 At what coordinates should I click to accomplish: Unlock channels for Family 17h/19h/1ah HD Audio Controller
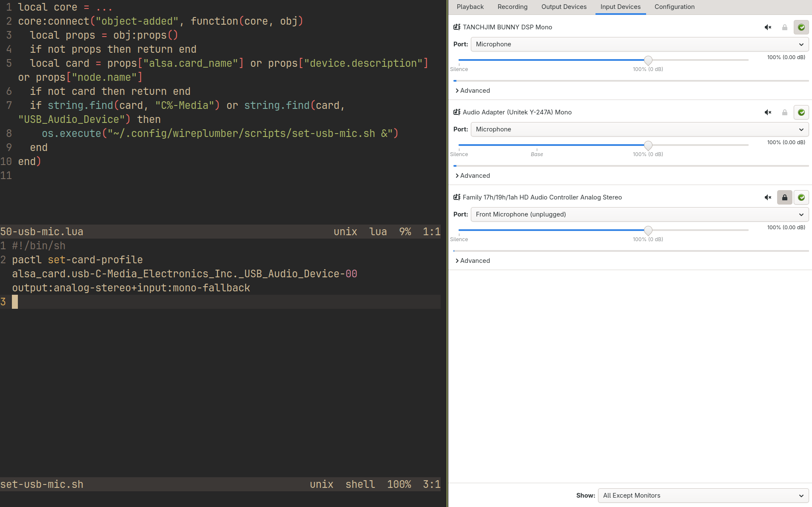pyautogui.click(x=785, y=197)
